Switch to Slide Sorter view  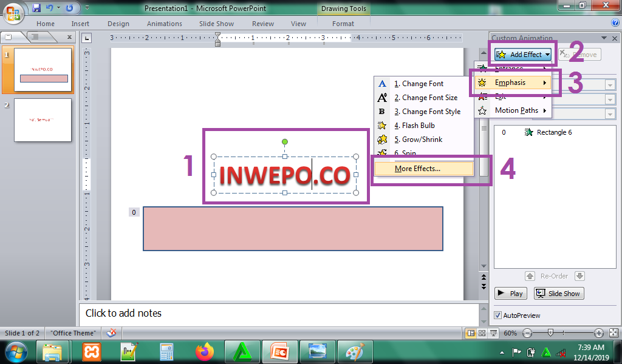click(x=482, y=333)
